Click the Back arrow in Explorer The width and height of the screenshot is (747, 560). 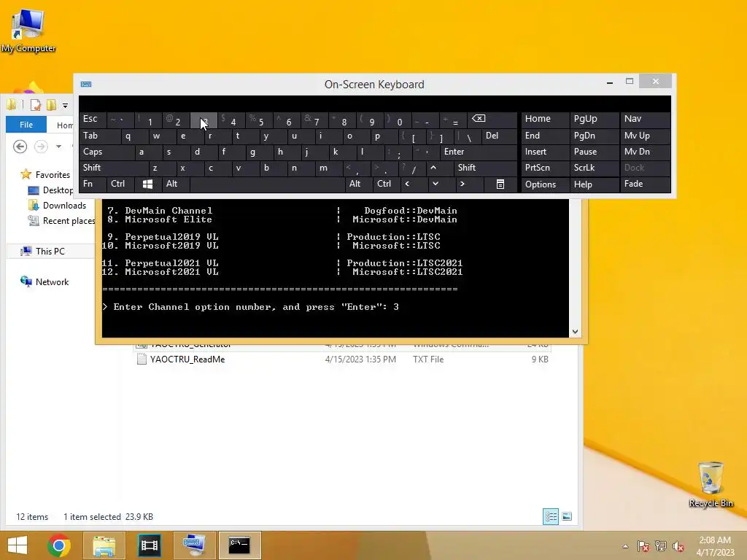pyautogui.click(x=20, y=146)
